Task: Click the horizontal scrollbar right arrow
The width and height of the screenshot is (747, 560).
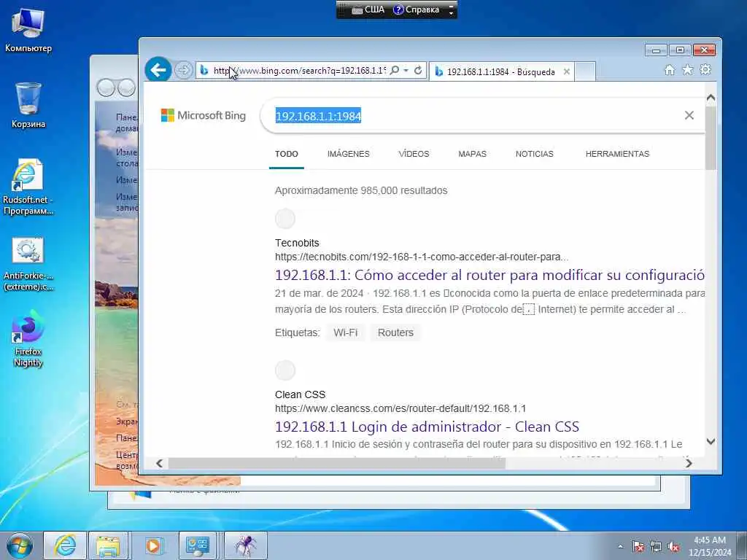Action: tap(689, 463)
